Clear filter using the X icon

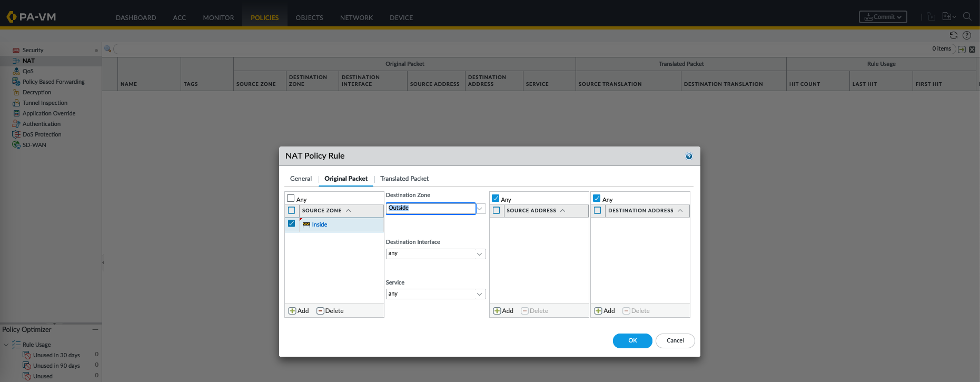point(972,50)
